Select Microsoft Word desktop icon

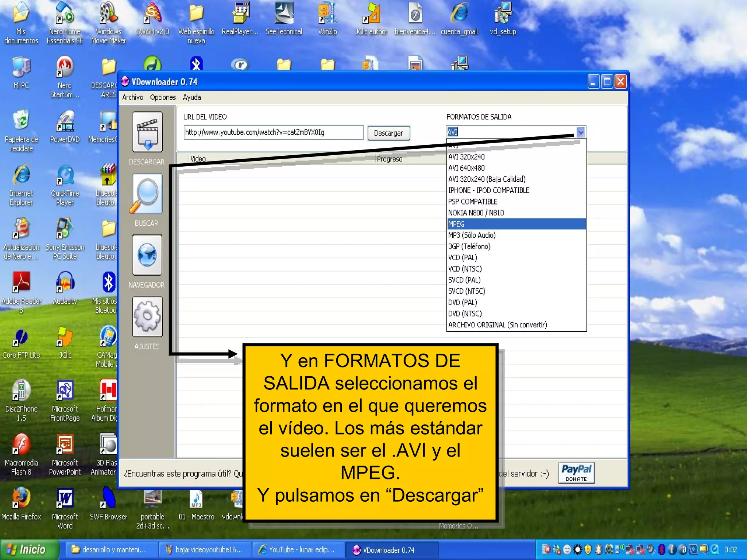pyautogui.click(x=65, y=508)
